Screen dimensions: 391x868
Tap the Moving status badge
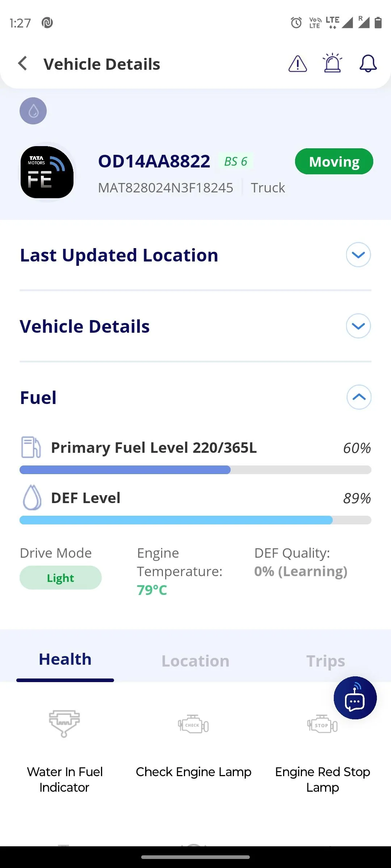tap(334, 162)
